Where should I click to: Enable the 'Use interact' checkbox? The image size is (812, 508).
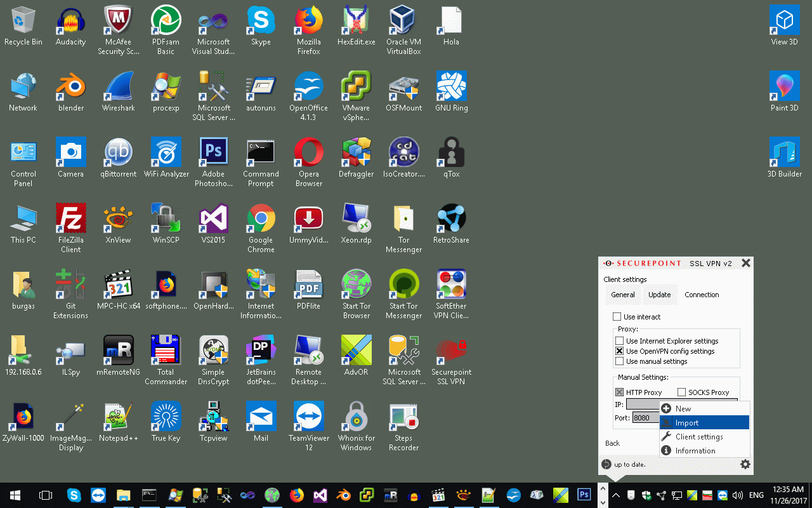point(617,317)
